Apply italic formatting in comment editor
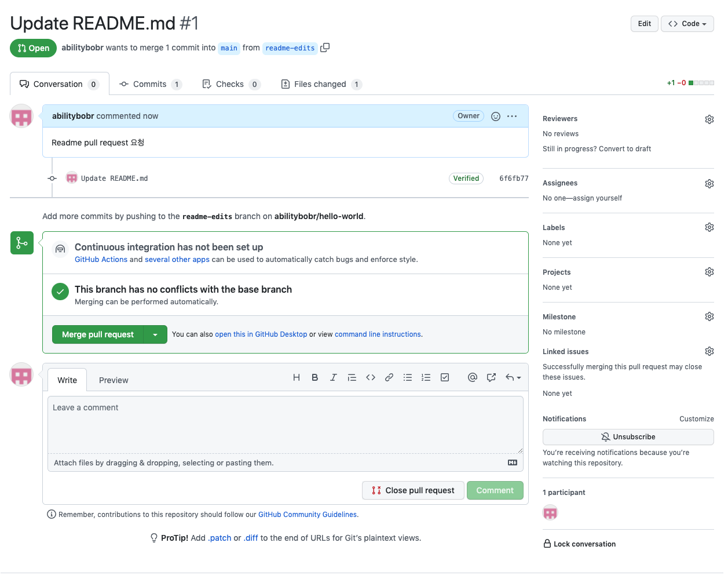Viewport: 728px width, 579px height. point(334,377)
